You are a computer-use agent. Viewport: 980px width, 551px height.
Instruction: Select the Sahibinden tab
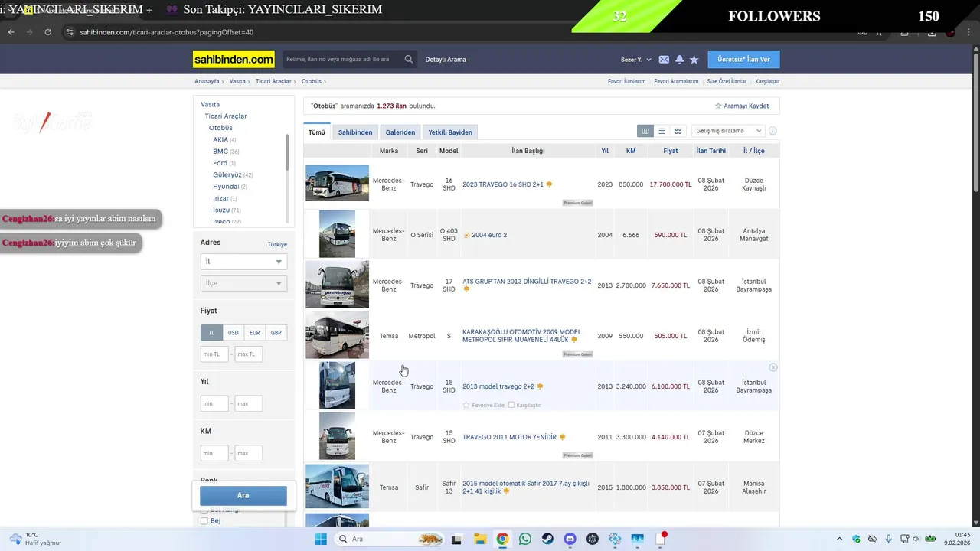355,132
